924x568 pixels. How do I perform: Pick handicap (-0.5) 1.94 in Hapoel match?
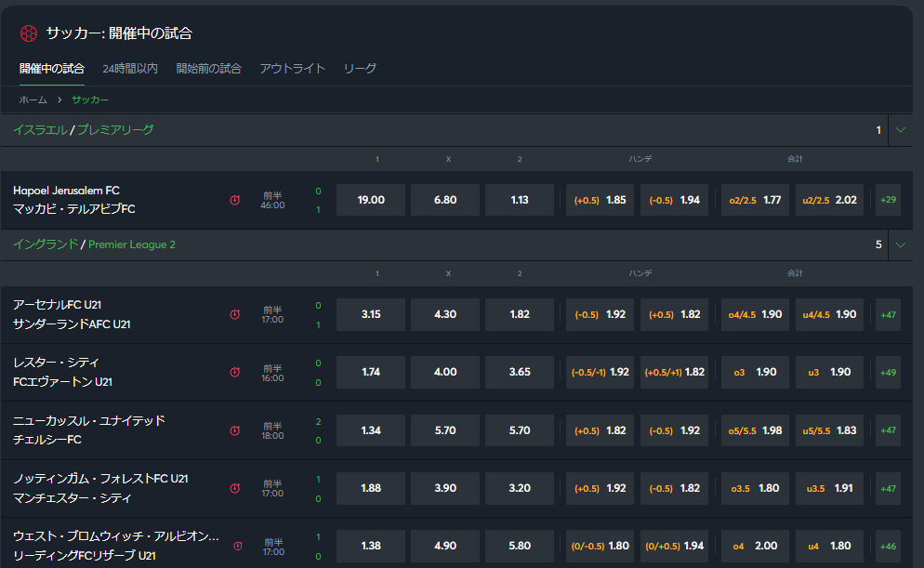click(674, 200)
